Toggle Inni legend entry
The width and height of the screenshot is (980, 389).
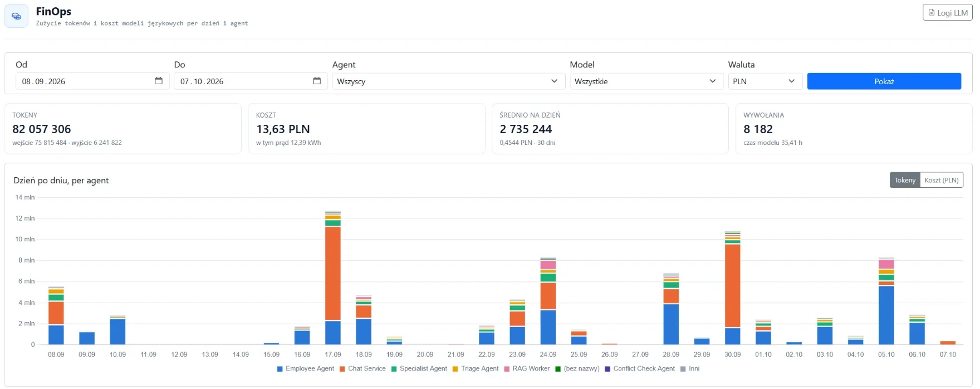pos(690,368)
